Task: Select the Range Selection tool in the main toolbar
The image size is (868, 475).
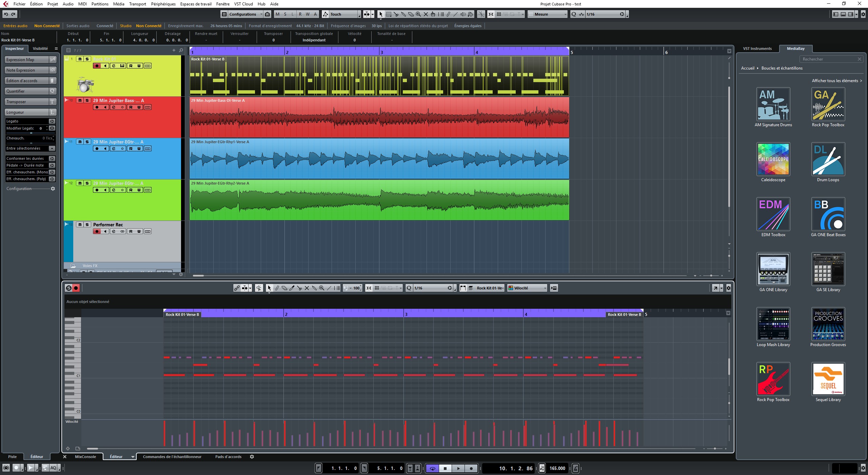Action: pyautogui.click(x=389, y=14)
